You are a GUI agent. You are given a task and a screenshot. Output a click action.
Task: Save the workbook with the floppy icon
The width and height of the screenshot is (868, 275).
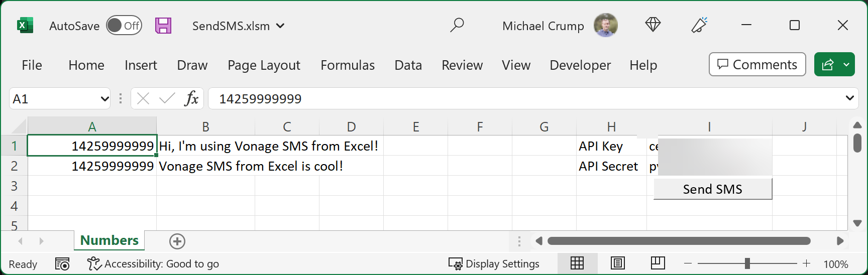163,26
